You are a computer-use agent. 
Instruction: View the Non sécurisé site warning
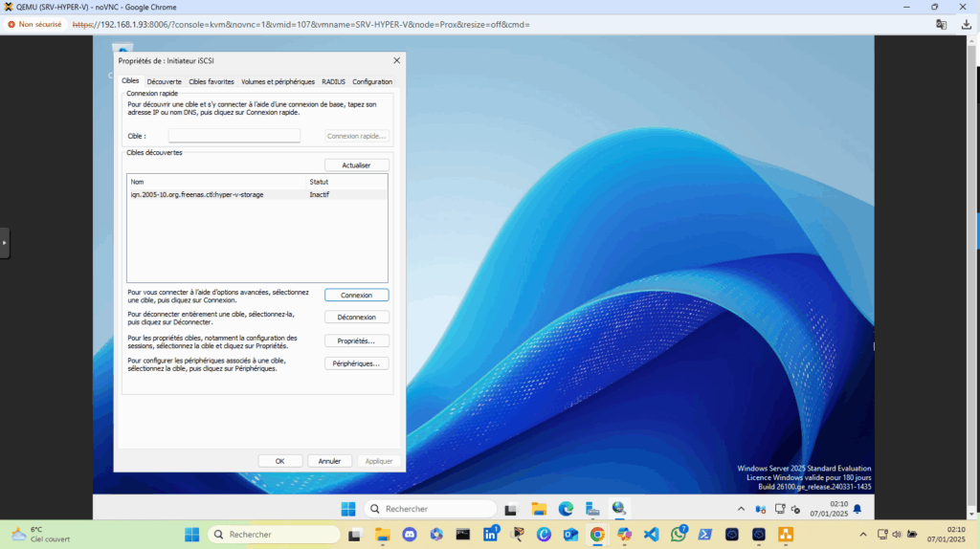35,24
